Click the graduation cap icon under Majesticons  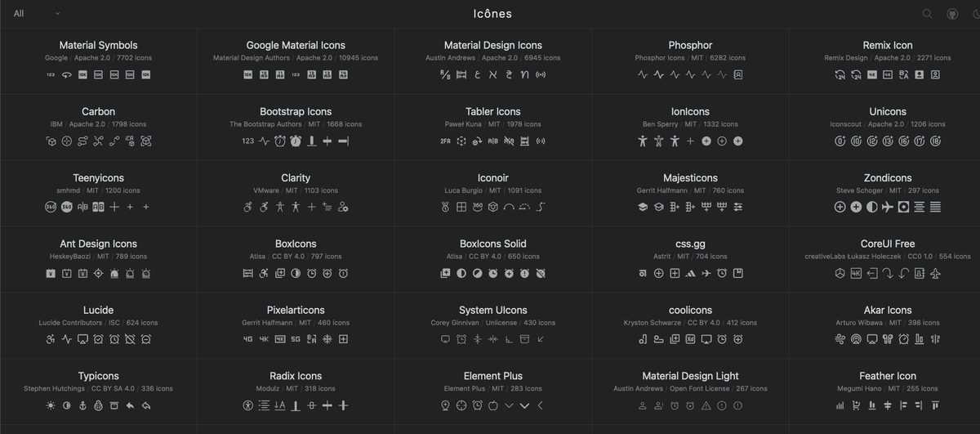643,208
